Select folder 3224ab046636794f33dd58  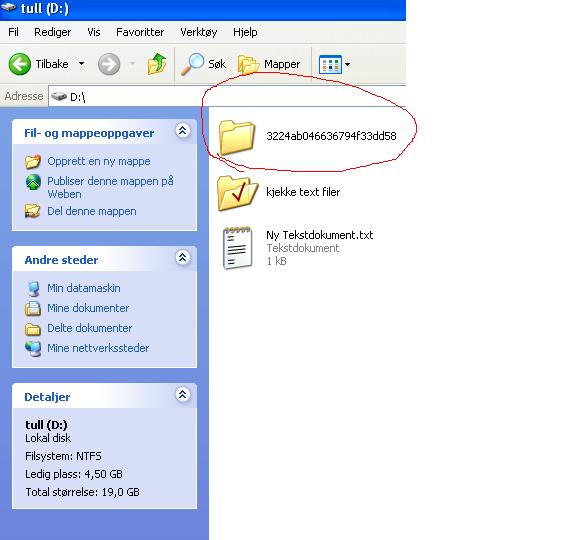[308, 136]
